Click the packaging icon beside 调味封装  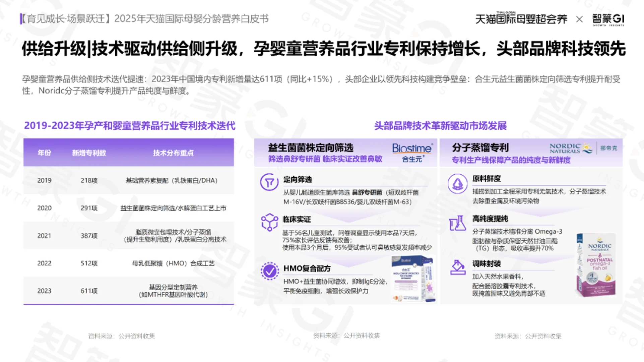tap(458, 267)
